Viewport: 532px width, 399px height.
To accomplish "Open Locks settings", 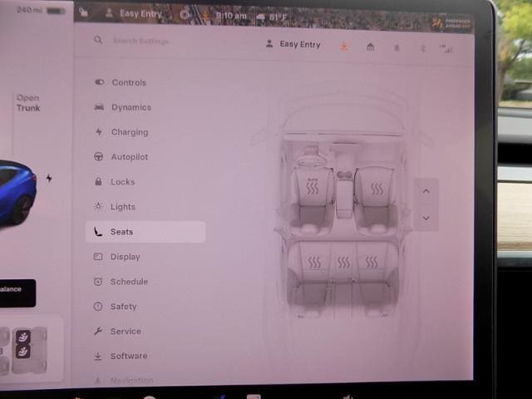I will tap(122, 182).
